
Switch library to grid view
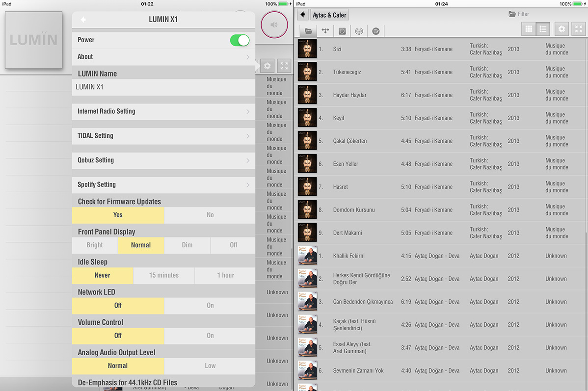coord(529,29)
